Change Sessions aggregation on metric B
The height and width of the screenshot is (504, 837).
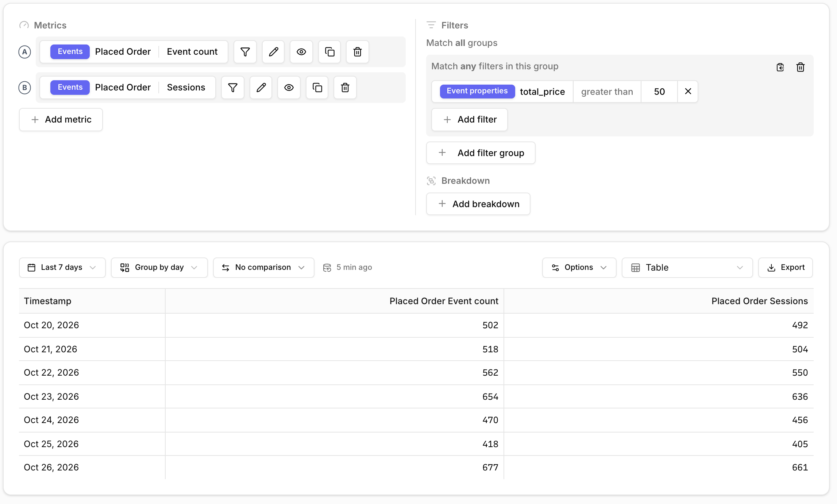[x=186, y=88]
